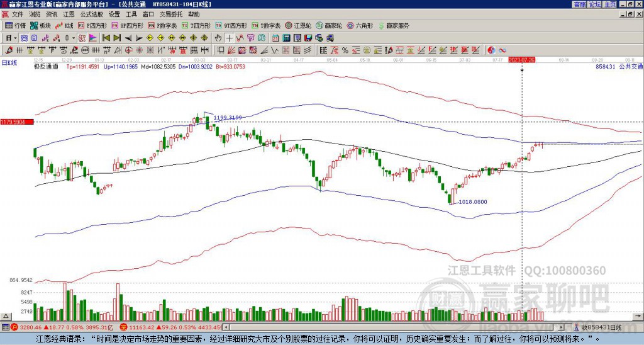Click the 日K线 label at chart corner

pyautogui.click(x=9, y=62)
